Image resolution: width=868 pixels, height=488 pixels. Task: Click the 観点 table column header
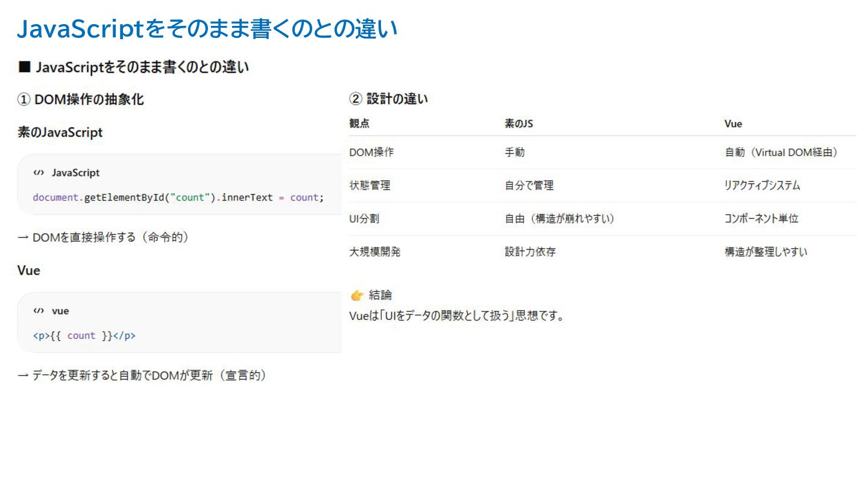coord(359,124)
